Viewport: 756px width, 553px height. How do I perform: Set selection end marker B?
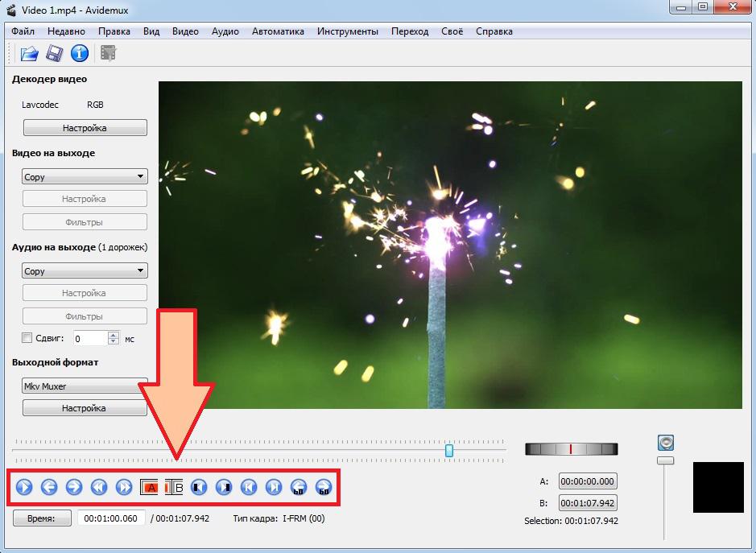click(175, 486)
